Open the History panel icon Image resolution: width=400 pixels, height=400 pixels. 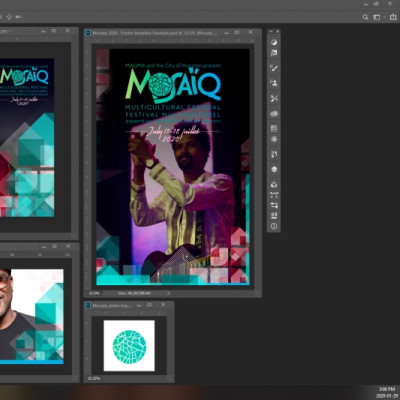(x=274, y=154)
